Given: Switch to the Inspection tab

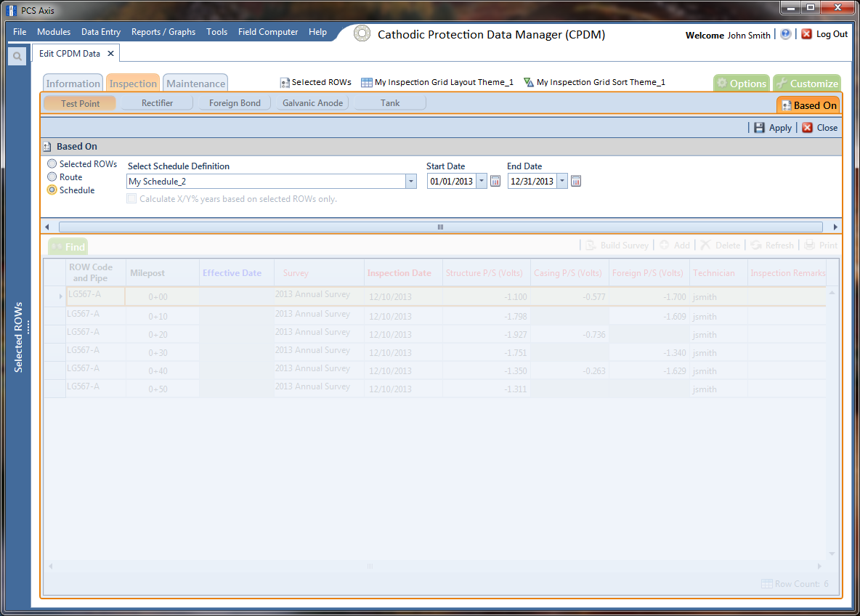Looking at the screenshot, I should point(133,83).
